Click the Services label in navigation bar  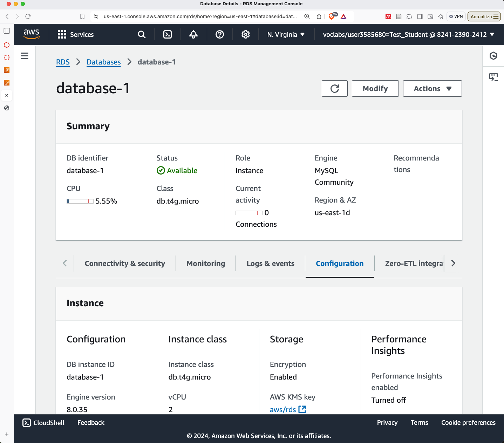(82, 34)
